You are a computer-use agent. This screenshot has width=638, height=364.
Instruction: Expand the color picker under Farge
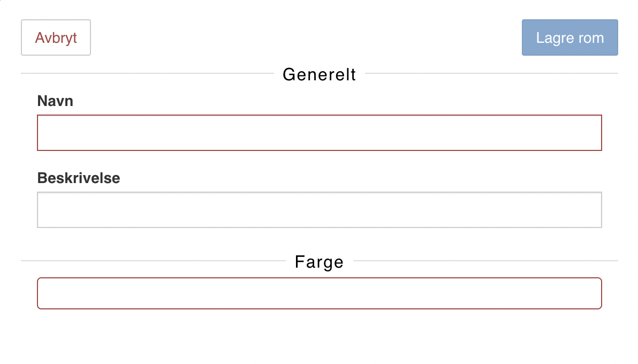(320, 293)
